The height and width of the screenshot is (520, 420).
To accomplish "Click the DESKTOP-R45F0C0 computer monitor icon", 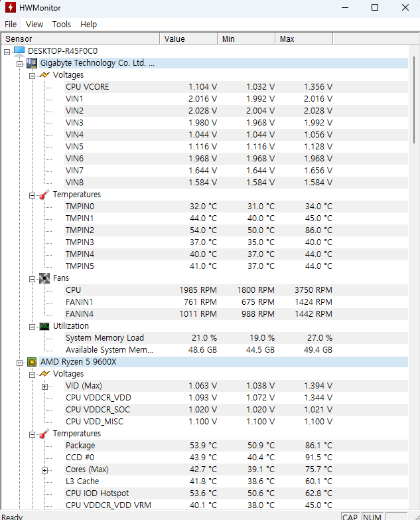I will [x=19, y=50].
